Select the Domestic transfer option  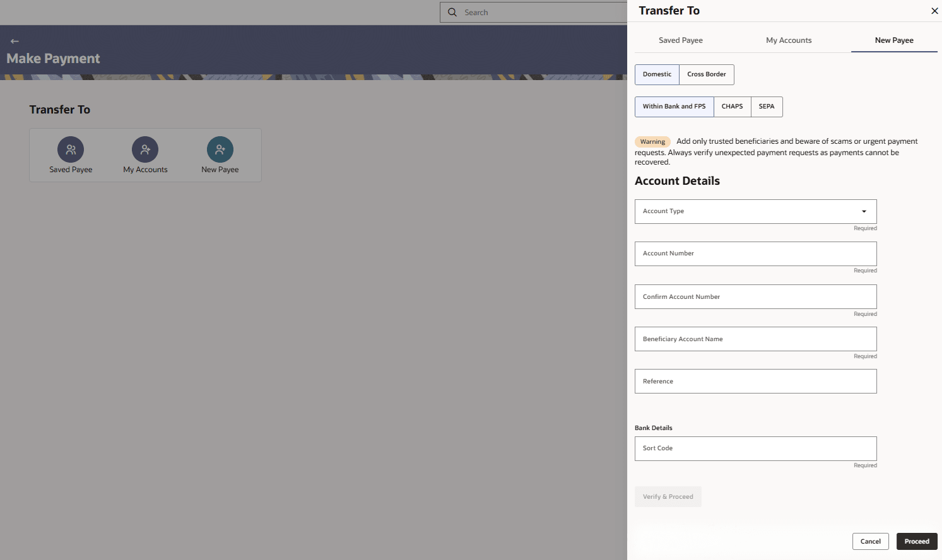point(657,74)
